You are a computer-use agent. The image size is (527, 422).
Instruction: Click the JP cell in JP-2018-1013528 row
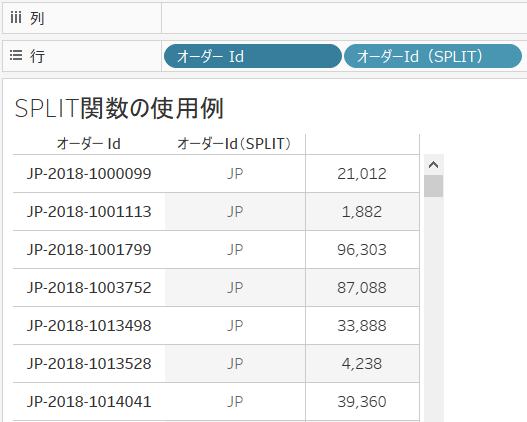coord(235,364)
